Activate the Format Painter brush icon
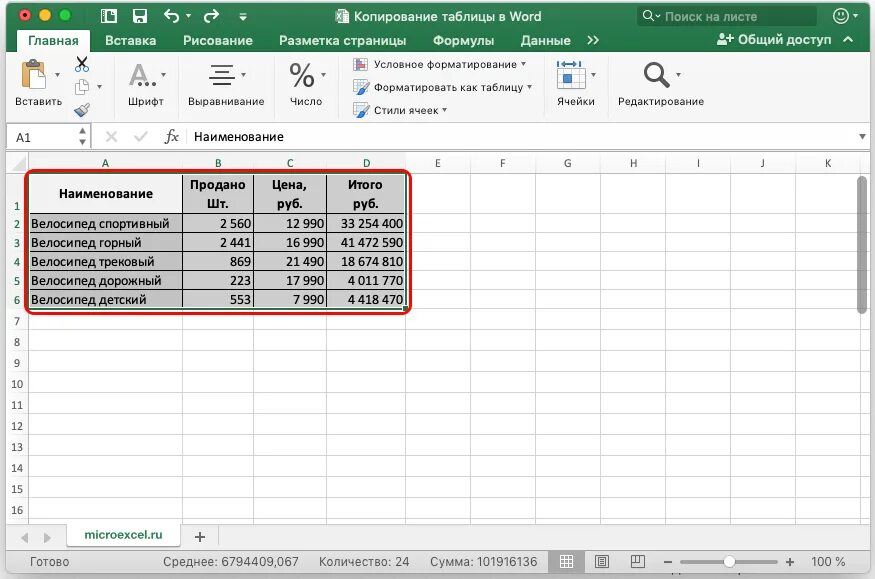The width and height of the screenshot is (875, 579). [82, 110]
